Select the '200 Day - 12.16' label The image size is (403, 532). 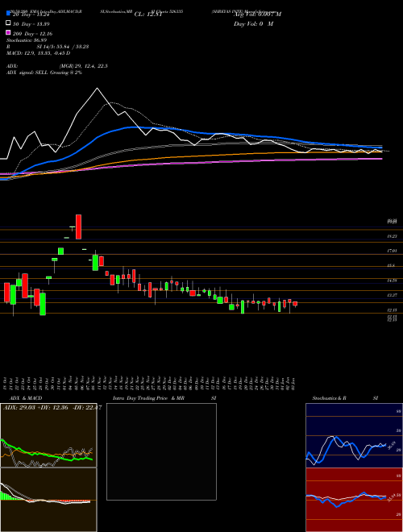click(x=32, y=34)
